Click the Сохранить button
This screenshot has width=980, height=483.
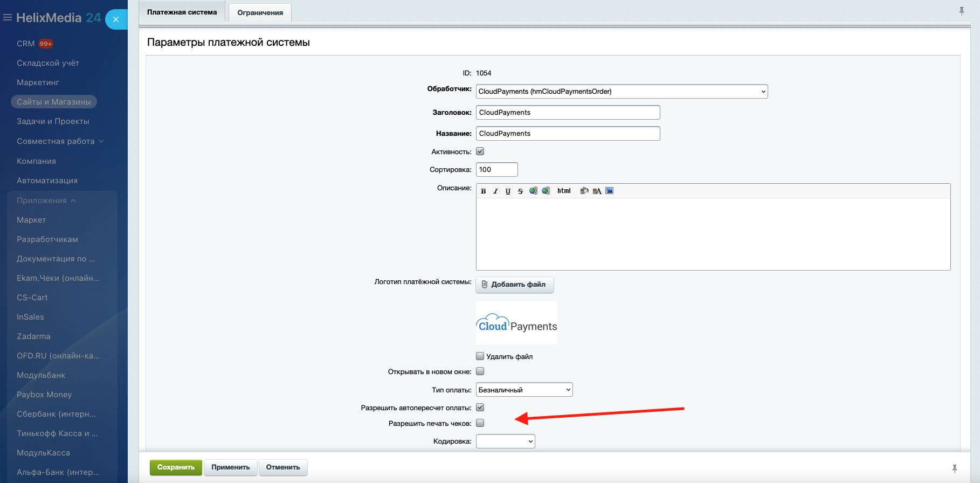pyautogui.click(x=176, y=467)
